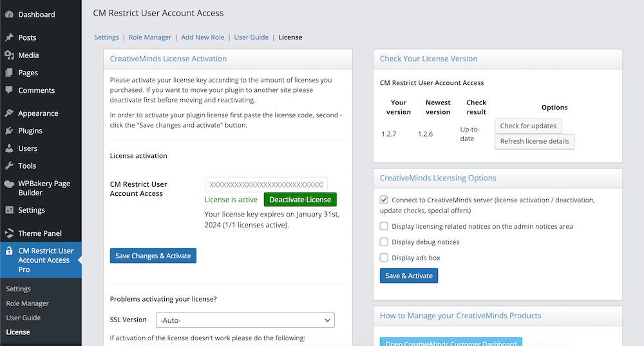
Task: Click the Deactivate License button
Action: [300, 199]
